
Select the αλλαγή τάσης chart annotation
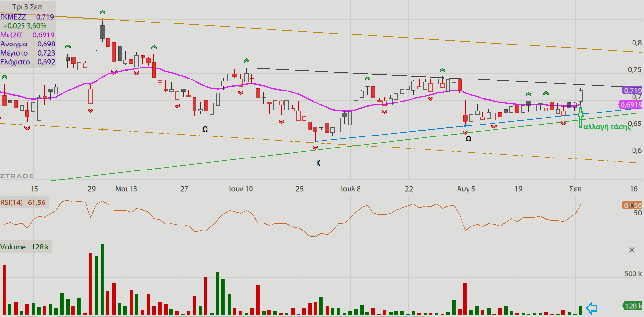tap(607, 126)
